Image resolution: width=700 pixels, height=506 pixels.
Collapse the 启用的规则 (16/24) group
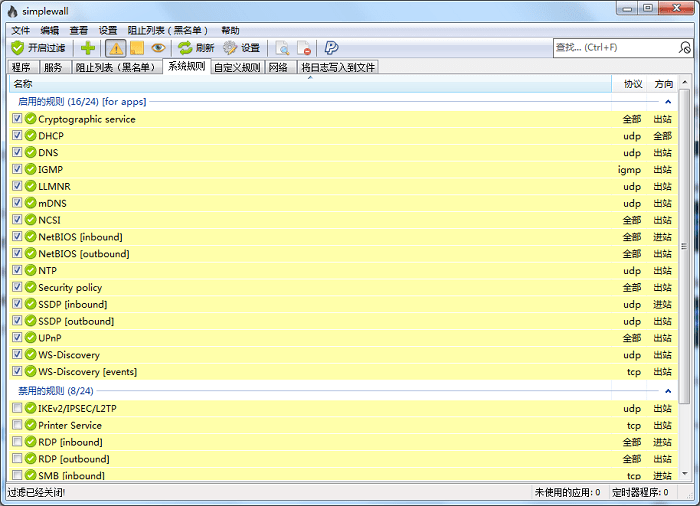(669, 102)
